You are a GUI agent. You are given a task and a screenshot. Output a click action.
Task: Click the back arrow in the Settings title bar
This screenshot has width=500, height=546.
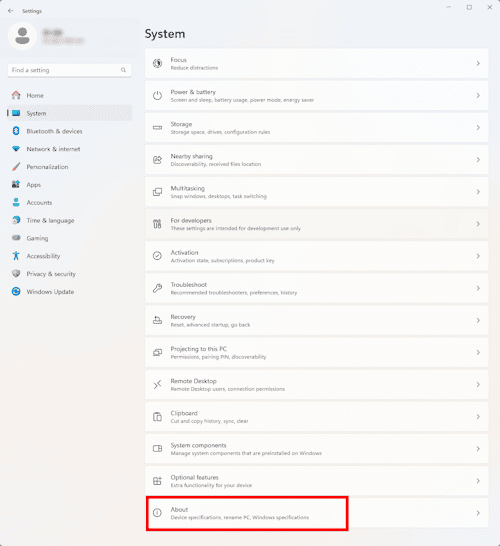click(x=10, y=11)
